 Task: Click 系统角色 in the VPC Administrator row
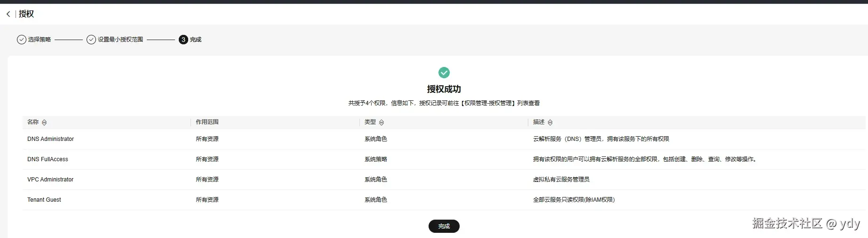[376, 180]
